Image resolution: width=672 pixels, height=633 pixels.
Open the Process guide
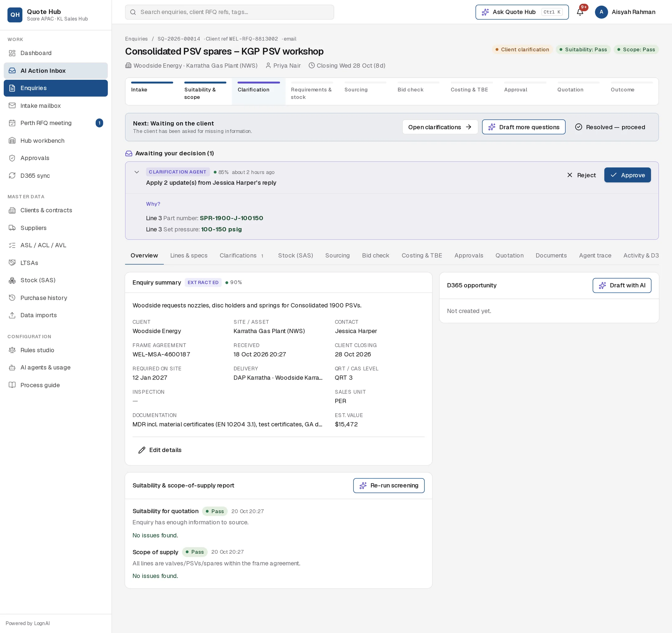pyautogui.click(x=56, y=385)
